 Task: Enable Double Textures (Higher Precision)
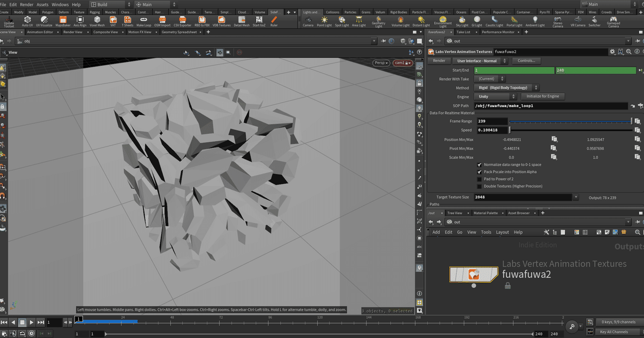click(x=479, y=186)
